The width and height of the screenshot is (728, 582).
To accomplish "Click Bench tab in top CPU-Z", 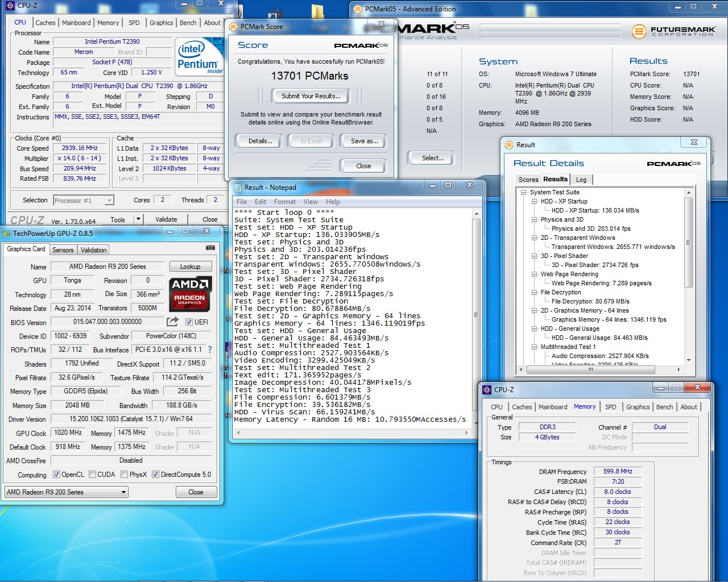I will coord(188,23).
